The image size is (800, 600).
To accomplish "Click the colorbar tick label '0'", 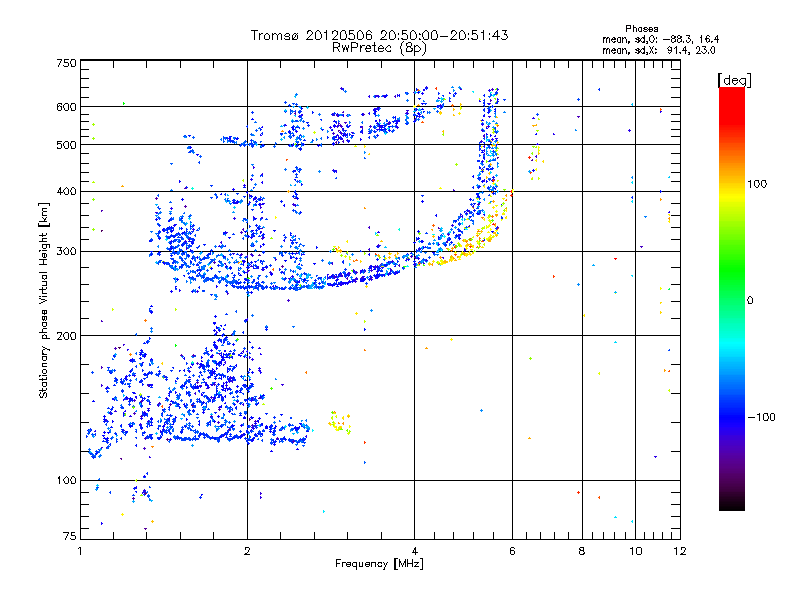I will click(750, 300).
